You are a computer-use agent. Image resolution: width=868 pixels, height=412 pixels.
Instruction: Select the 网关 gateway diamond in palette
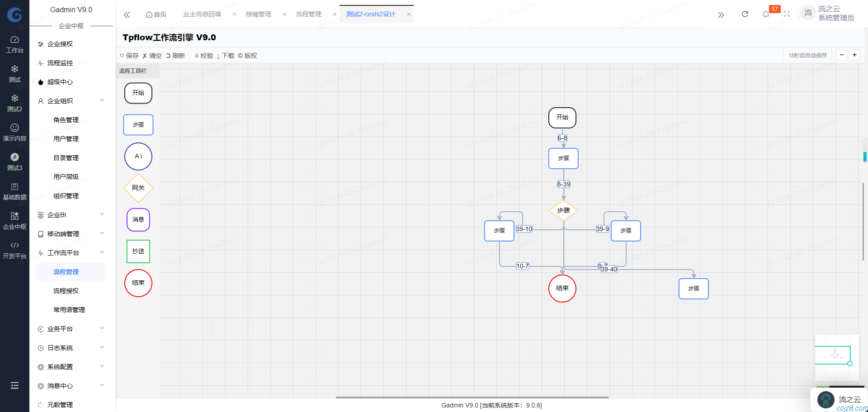click(138, 188)
